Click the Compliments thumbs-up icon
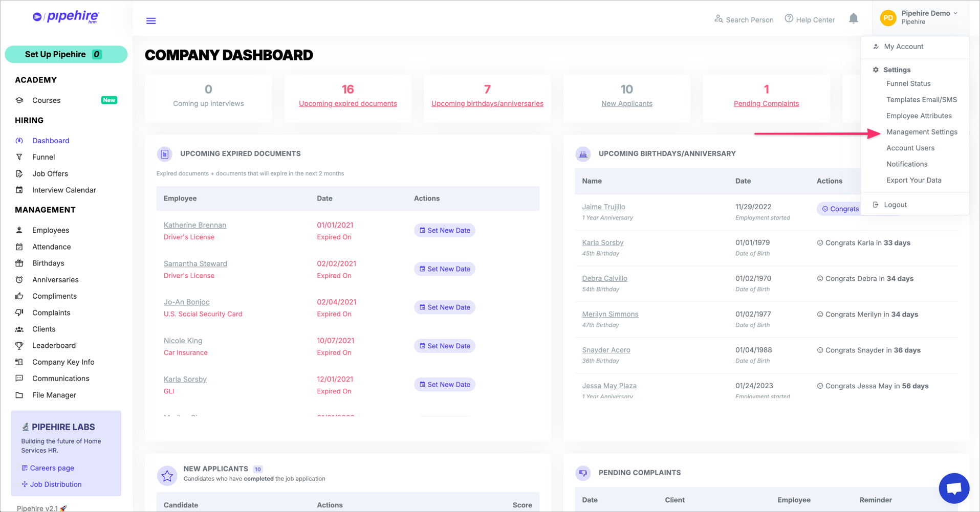Screen dimensions: 980x512 (19, 296)
